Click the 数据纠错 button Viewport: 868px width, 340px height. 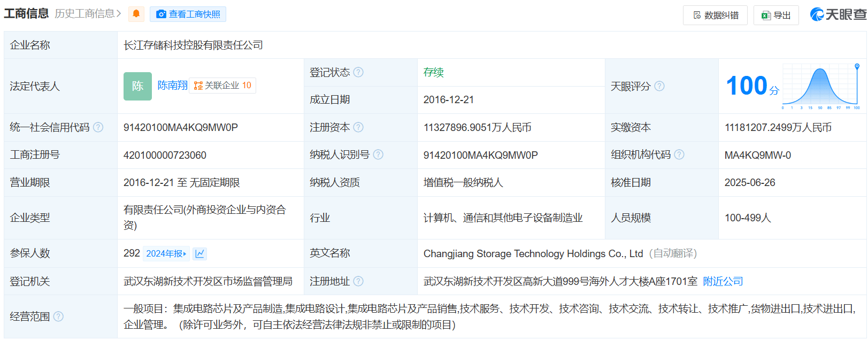pyautogui.click(x=715, y=15)
